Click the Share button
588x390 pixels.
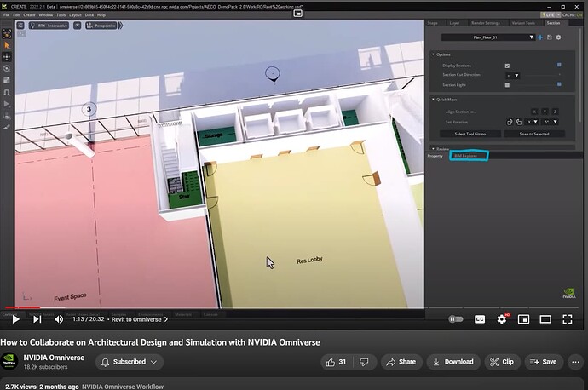point(401,362)
